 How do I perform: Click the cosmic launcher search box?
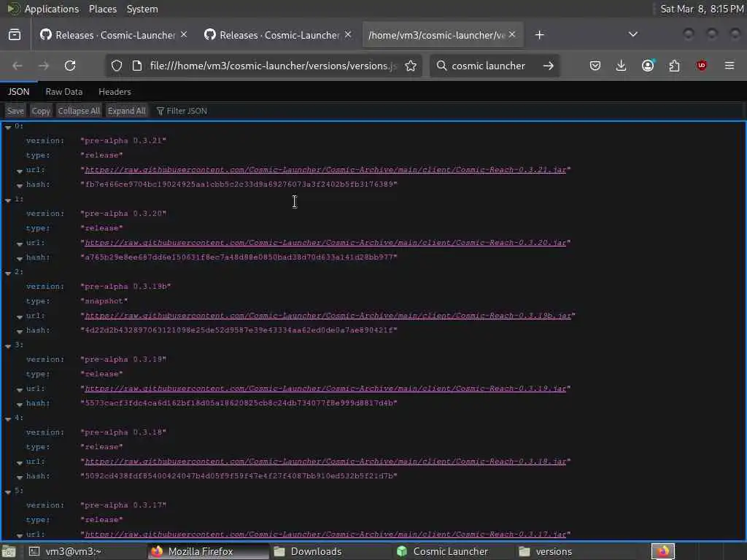(493, 66)
